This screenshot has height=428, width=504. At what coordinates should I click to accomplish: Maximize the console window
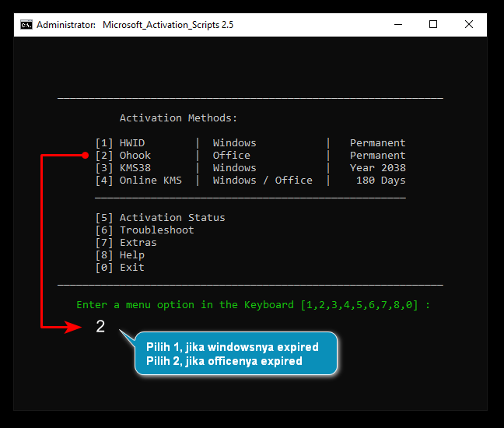pos(433,24)
